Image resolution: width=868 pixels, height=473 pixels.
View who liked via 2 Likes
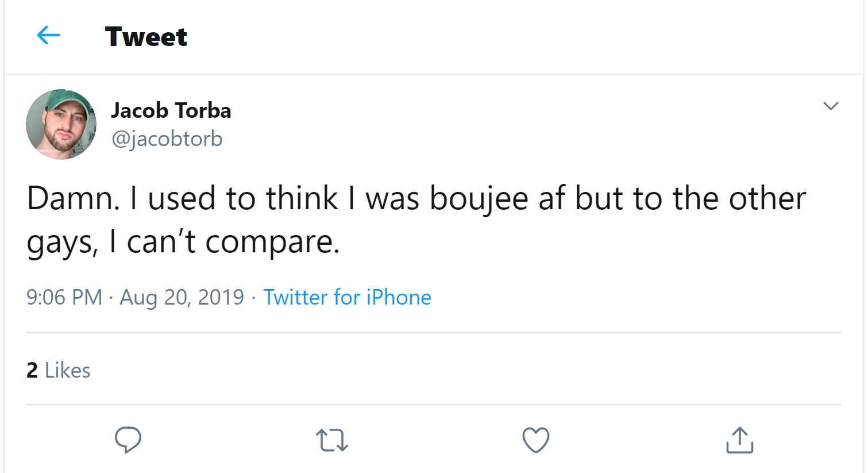point(58,370)
